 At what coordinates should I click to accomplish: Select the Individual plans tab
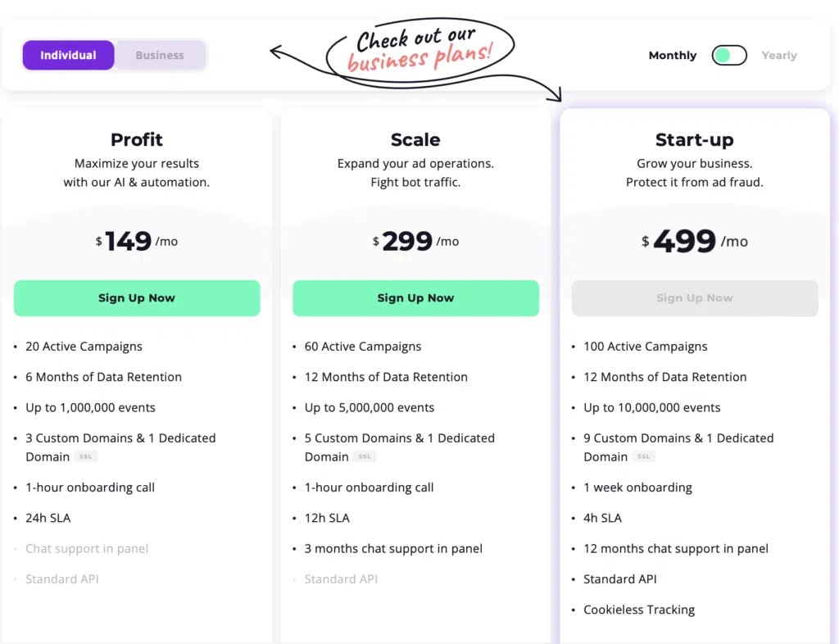pos(68,55)
